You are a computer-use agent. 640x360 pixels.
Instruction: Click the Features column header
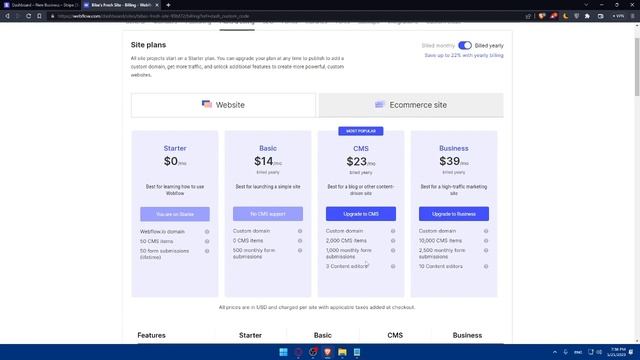click(151, 336)
